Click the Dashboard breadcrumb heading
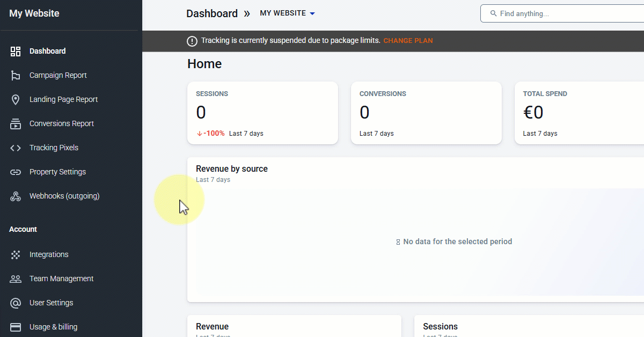This screenshot has height=337, width=644. tap(212, 13)
